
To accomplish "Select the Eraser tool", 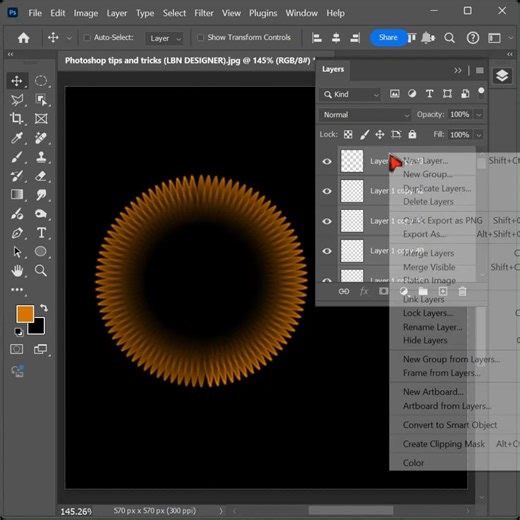I will click(41, 176).
